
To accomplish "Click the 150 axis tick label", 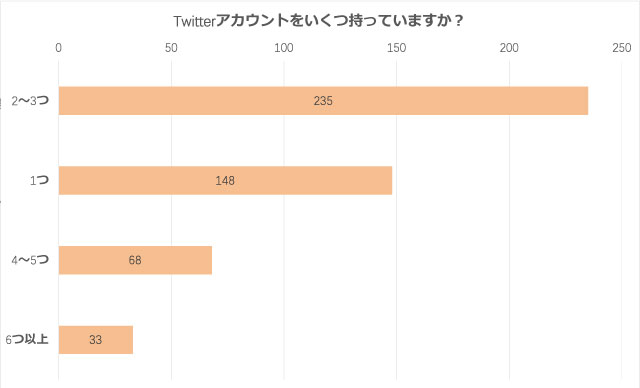I will click(396, 48).
